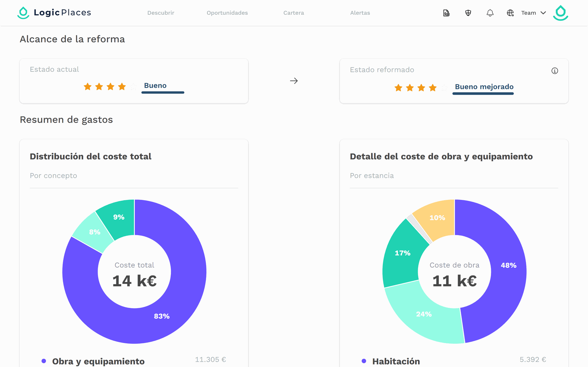Open the user profile avatar icon
The width and height of the screenshot is (588, 367).
[x=560, y=13]
